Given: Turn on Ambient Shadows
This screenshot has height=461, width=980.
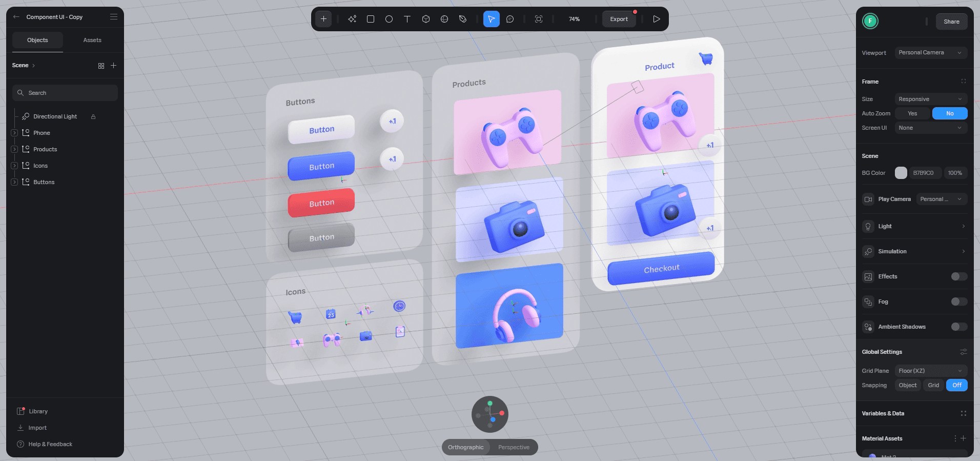Looking at the screenshot, I should pyautogui.click(x=959, y=327).
